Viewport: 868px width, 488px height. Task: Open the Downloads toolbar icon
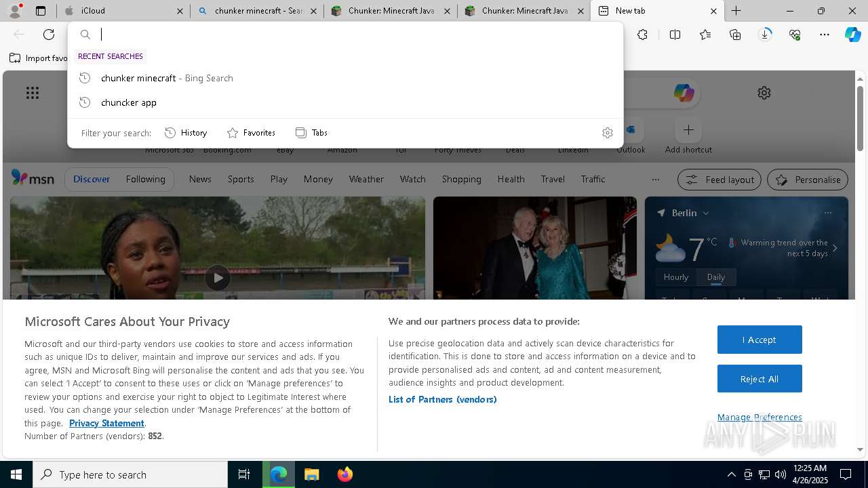click(765, 35)
